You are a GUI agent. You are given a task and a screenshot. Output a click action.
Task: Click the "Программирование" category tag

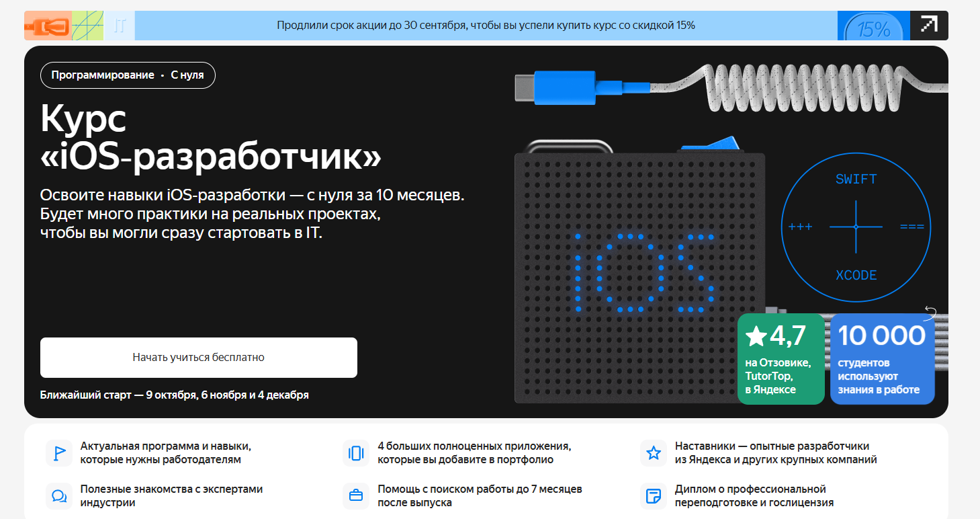103,75
